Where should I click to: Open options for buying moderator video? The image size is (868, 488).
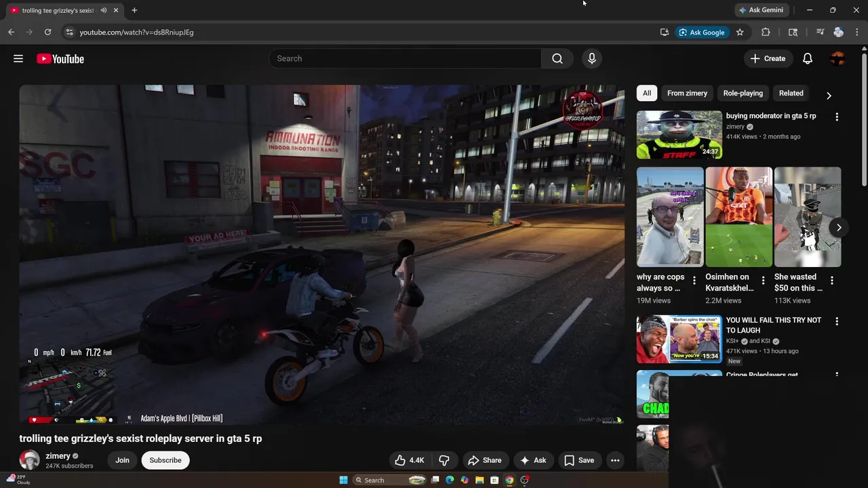click(x=837, y=117)
